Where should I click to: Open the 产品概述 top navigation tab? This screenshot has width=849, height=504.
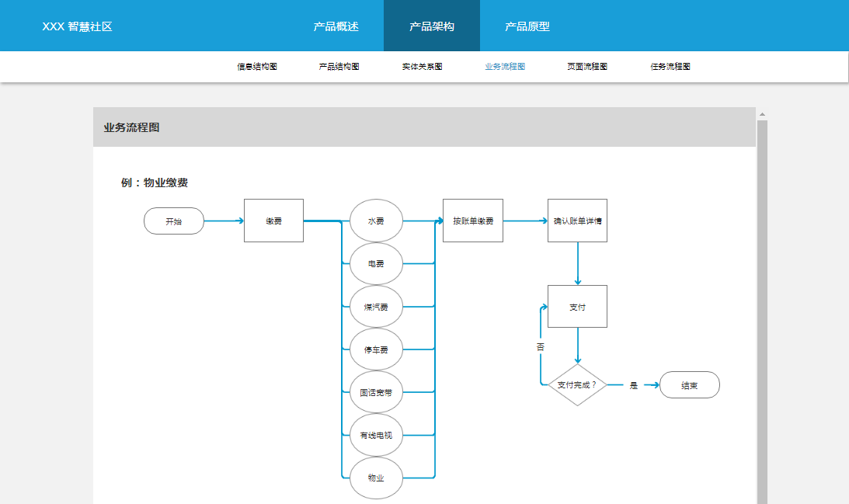pyautogui.click(x=336, y=26)
